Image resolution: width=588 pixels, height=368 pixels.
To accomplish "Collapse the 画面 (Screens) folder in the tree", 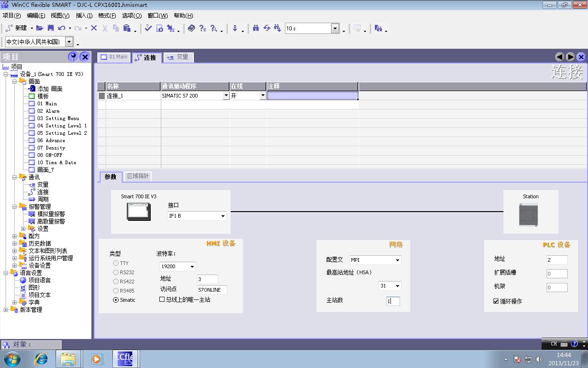I will tap(14, 81).
